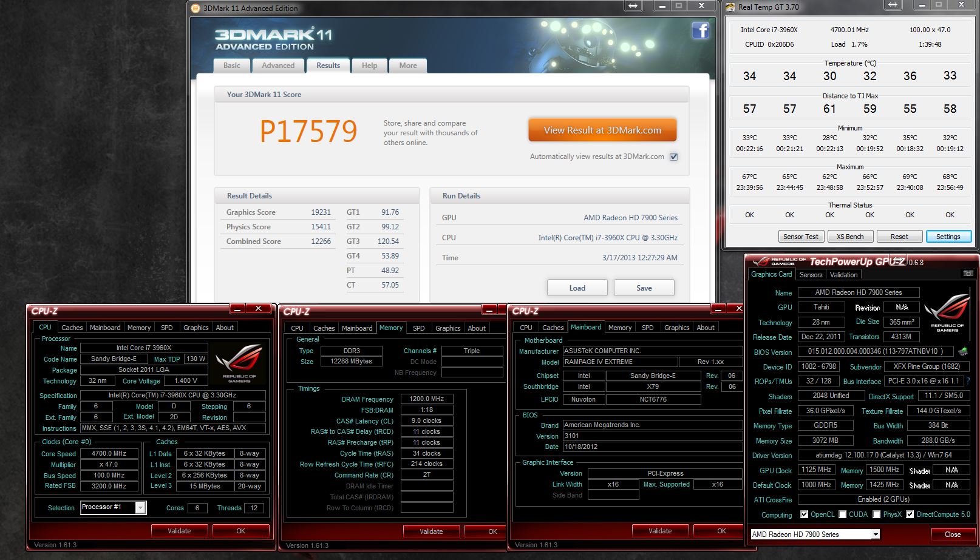Open Settings in Real Temp GT
Viewport: 980px width, 560px height.
tap(948, 237)
